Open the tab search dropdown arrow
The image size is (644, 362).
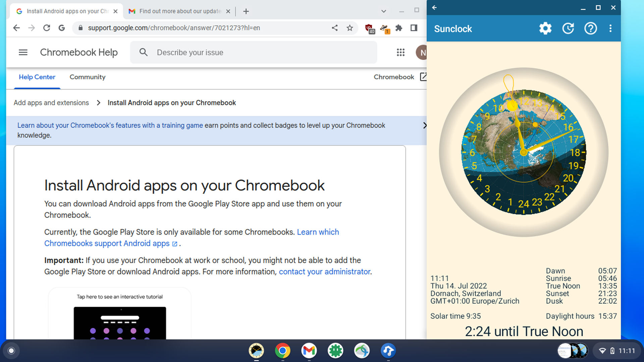pos(384,11)
